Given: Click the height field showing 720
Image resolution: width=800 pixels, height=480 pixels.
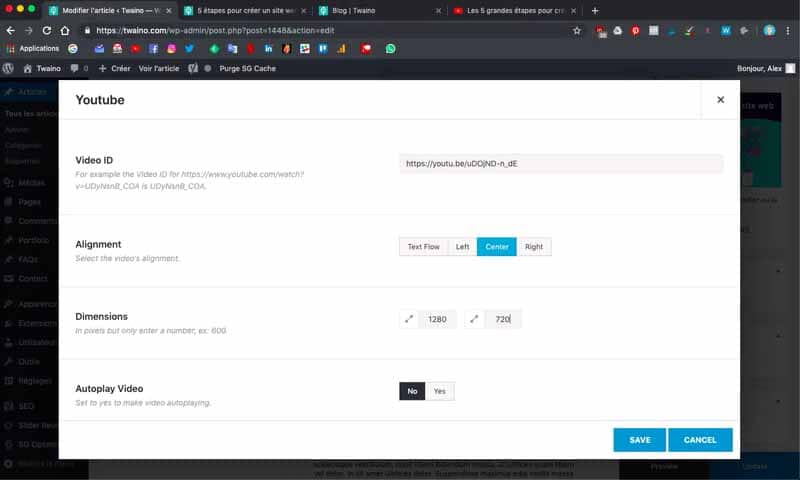Looking at the screenshot, I should [503, 319].
